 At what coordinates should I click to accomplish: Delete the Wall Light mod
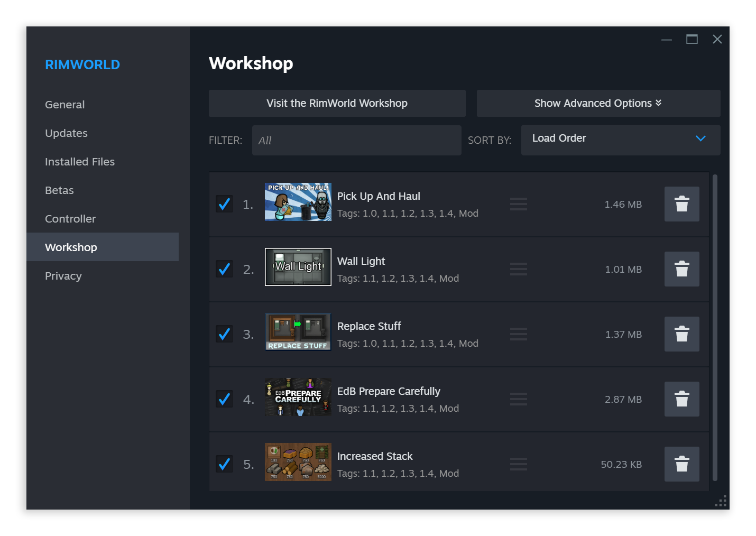[681, 269]
